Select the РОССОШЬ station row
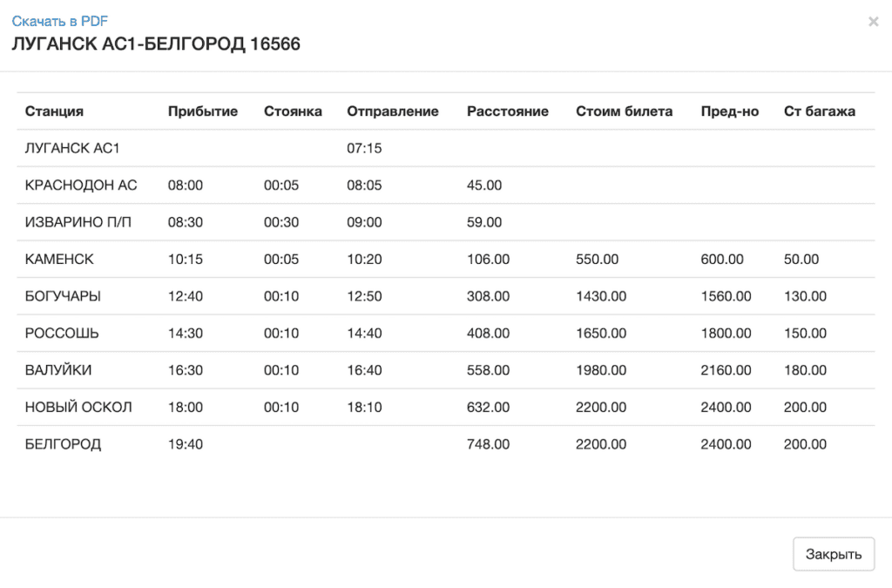892x588 pixels. (62, 334)
